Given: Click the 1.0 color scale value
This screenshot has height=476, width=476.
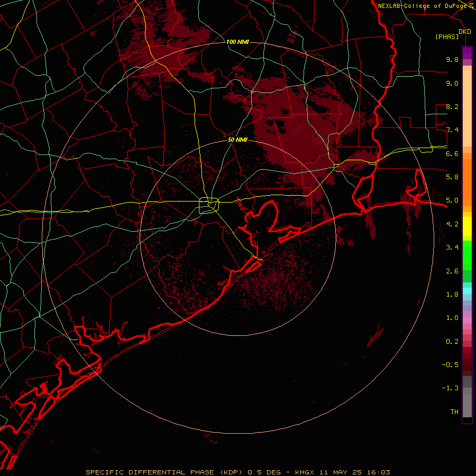Looking at the screenshot, I should click(452, 318).
